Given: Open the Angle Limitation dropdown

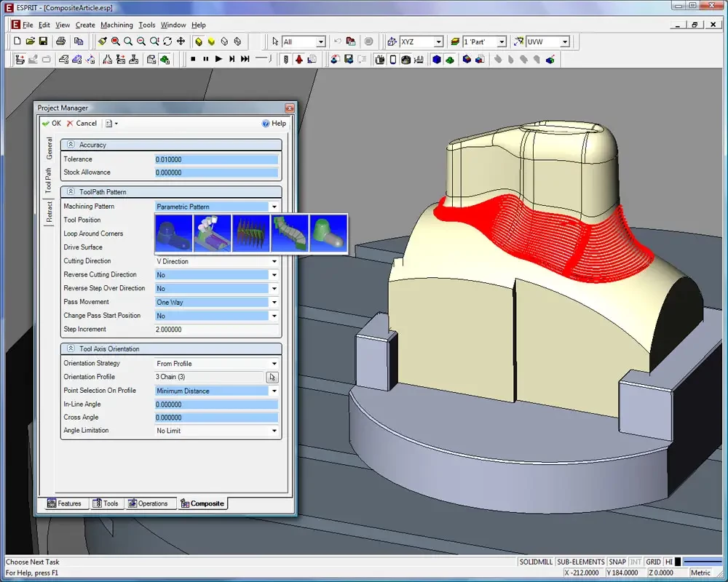Looking at the screenshot, I should point(274,431).
